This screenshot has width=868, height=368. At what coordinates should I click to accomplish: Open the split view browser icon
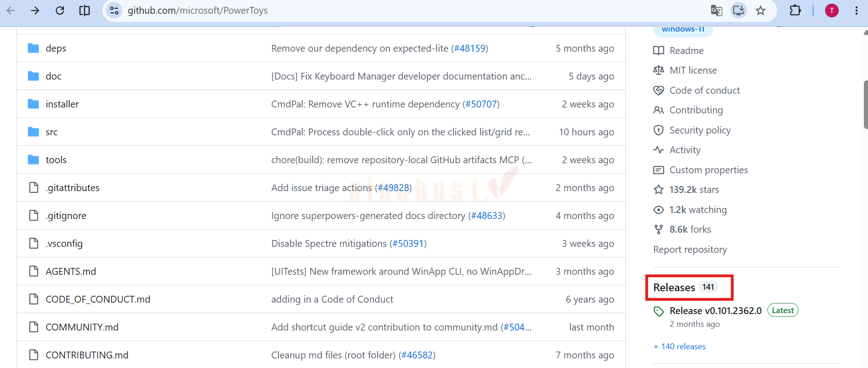coord(85,11)
